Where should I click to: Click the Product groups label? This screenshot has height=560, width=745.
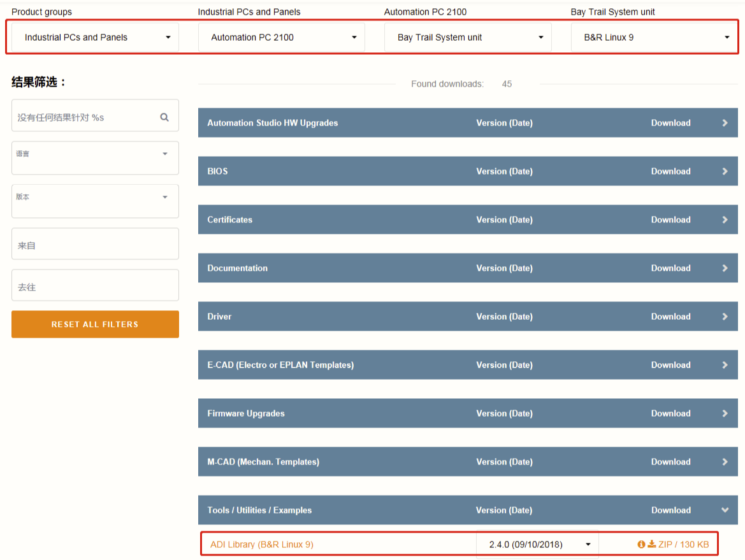coord(41,12)
